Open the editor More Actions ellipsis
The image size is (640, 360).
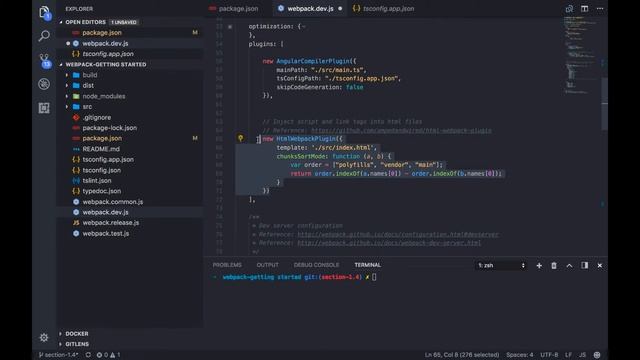(x=600, y=9)
